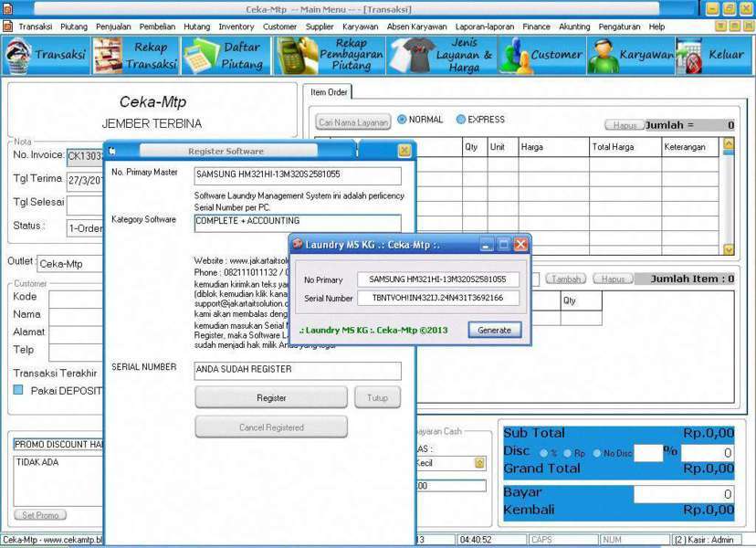Click the Keluar exit icon
756x548 pixels.
[x=714, y=56]
